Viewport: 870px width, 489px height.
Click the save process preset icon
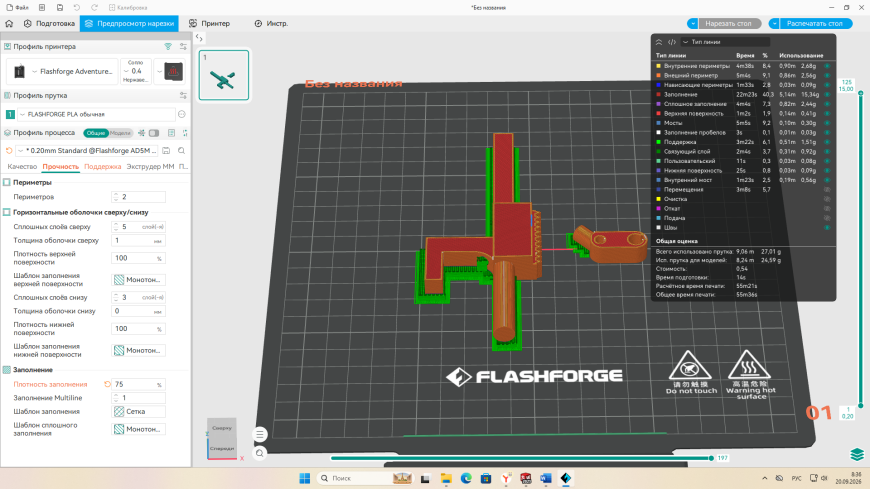coord(166,150)
